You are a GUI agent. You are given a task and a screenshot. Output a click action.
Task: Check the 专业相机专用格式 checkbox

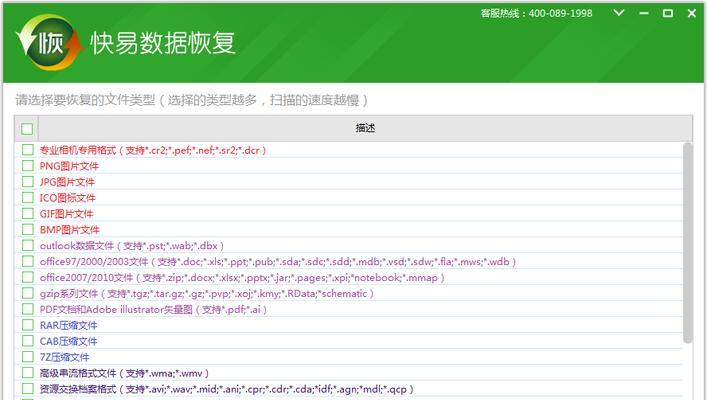point(28,150)
